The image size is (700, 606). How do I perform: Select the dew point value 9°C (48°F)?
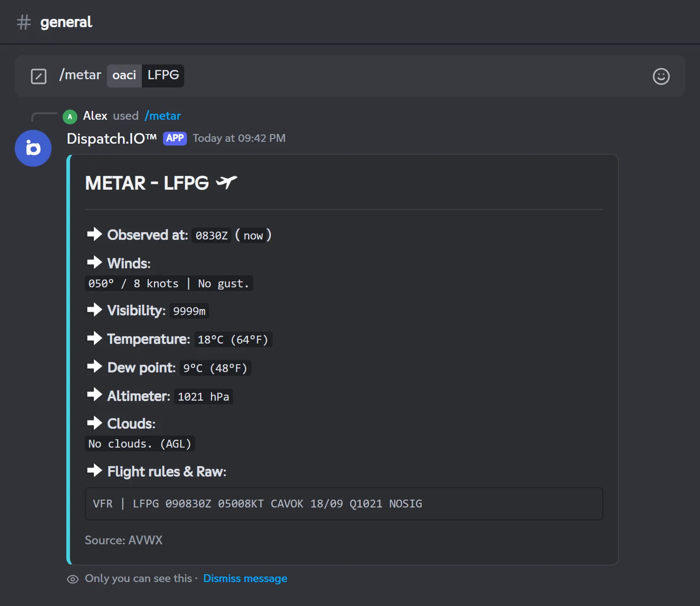point(215,368)
